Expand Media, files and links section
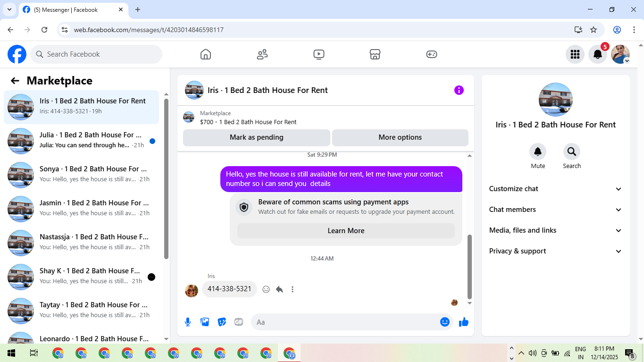 [556, 230]
